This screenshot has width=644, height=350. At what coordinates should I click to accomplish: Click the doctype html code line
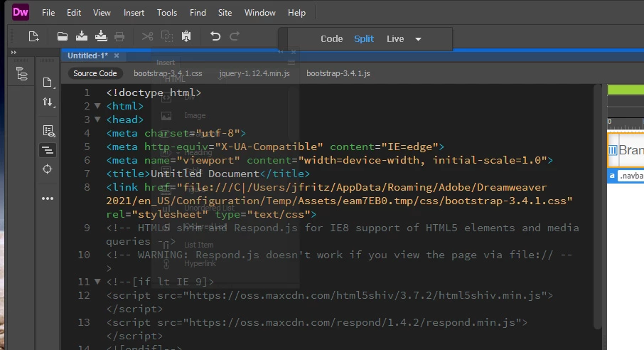pos(154,92)
